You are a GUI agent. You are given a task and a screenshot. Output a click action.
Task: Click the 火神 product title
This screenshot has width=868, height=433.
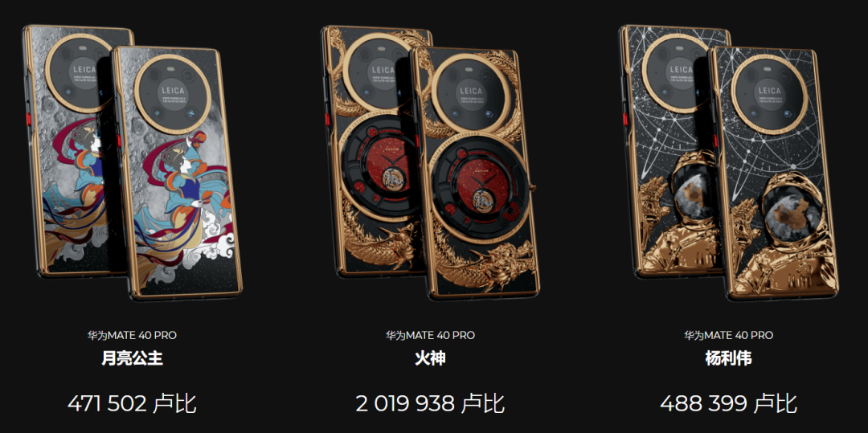(430, 359)
